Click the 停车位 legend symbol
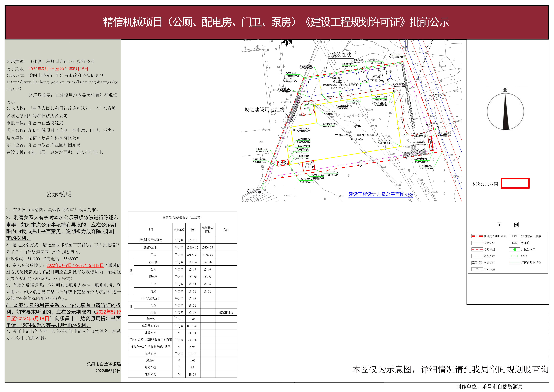This screenshot has height=392, width=554. point(515,243)
